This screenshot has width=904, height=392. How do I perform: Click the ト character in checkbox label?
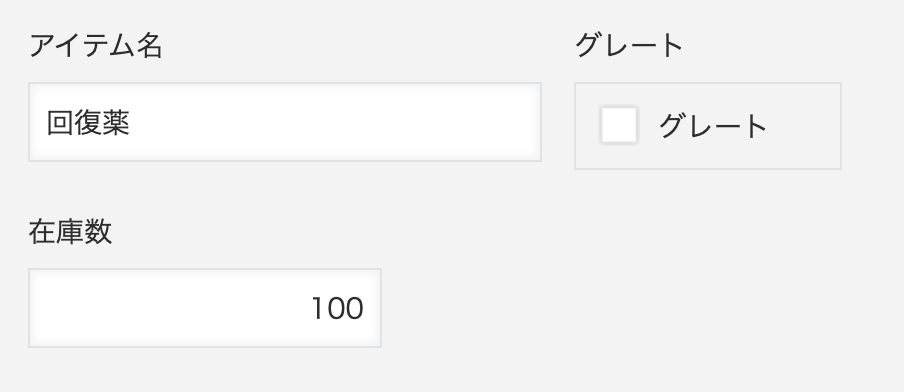[x=755, y=126]
